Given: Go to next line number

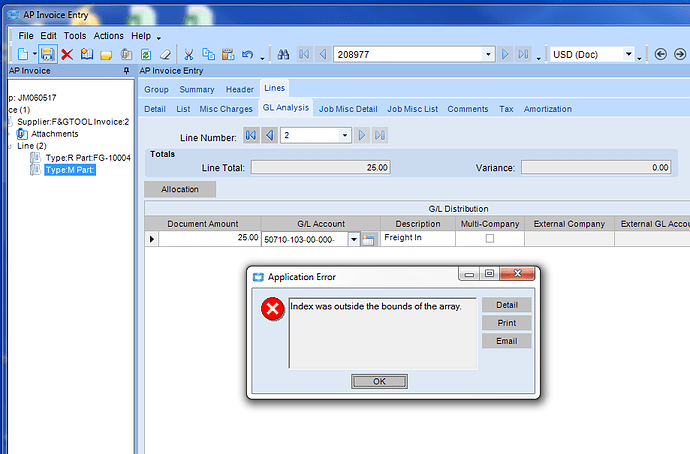Looking at the screenshot, I should pos(362,135).
